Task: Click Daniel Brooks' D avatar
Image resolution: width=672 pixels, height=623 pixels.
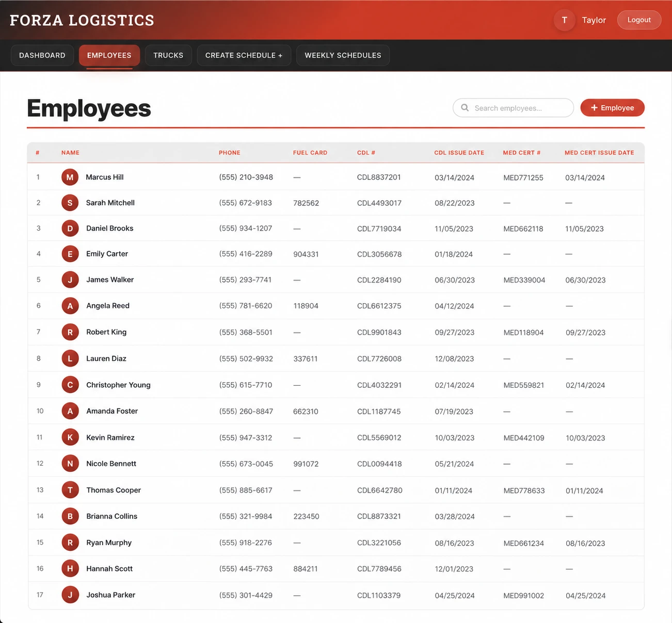Action: point(70,228)
